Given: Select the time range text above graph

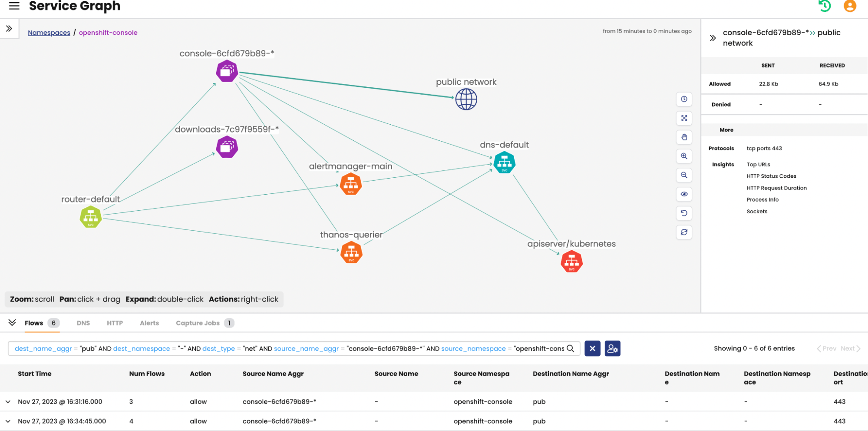Looking at the screenshot, I should point(647,31).
